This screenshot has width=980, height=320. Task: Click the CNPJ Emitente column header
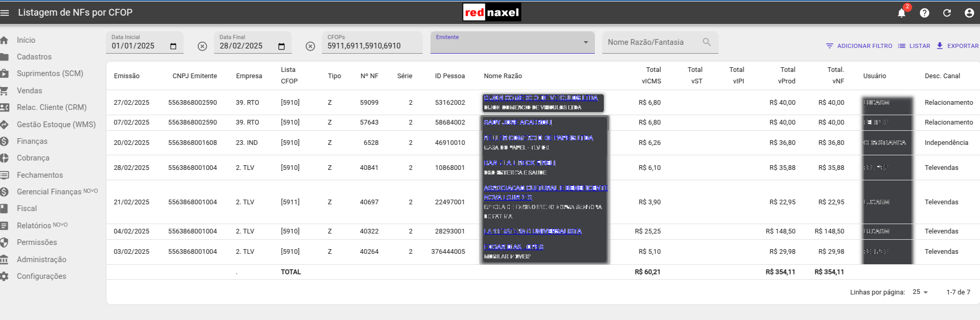tap(195, 76)
